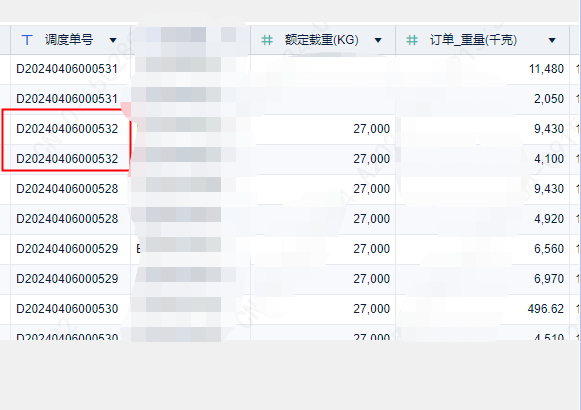Screen dimensions: 581x410
Task: Click the order weight value 11,480
Action: (x=546, y=69)
